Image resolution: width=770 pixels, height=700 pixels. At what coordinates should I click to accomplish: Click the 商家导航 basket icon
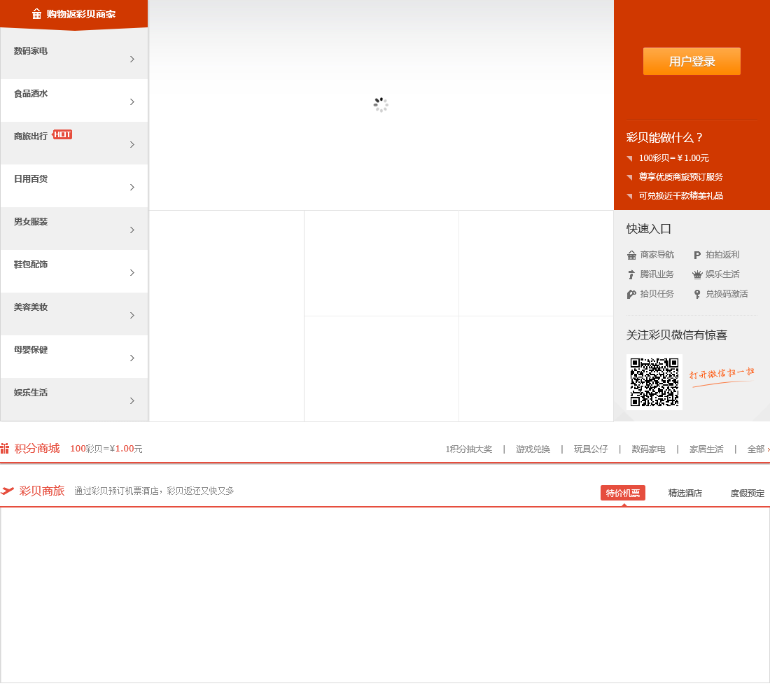pos(631,255)
